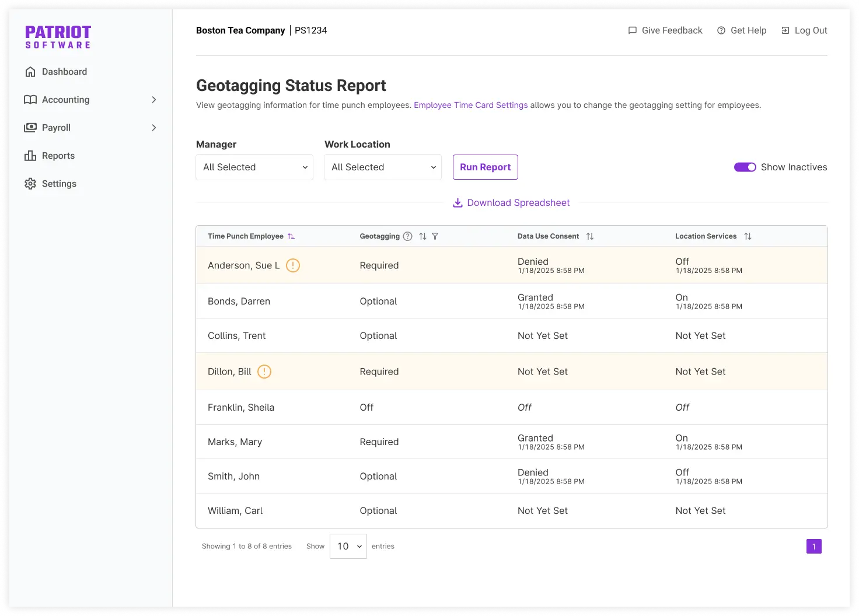This screenshot has height=616, width=859.
Task: Sort by Time Punch Employee column icon
Action: (291, 236)
